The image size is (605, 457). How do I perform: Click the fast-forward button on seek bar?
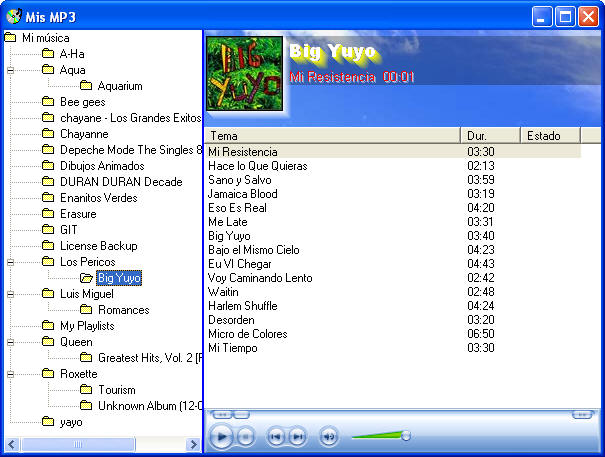582,415
